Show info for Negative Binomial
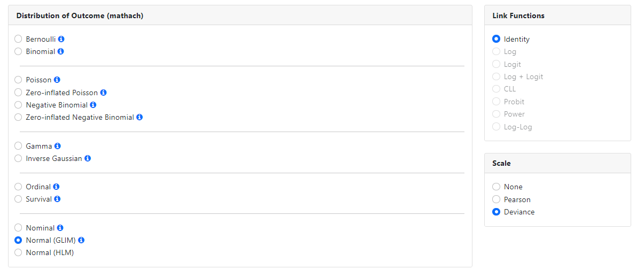644x277 pixels. point(94,105)
